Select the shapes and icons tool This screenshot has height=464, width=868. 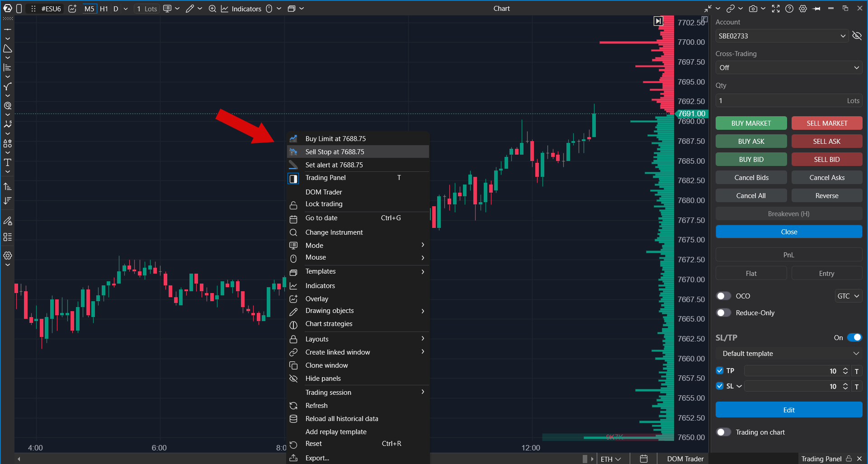pyautogui.click(x=8, y=143)
